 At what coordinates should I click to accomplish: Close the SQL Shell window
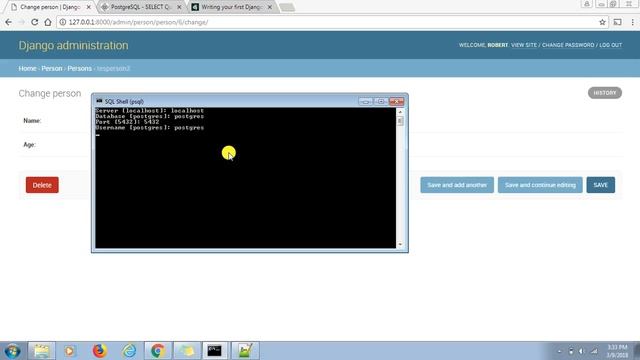[x=396, y=101]
